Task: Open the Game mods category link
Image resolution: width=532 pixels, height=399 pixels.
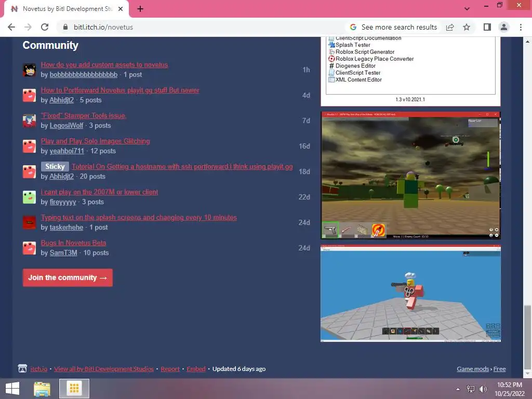Action: pyautogui.click(x=473, y=369)
